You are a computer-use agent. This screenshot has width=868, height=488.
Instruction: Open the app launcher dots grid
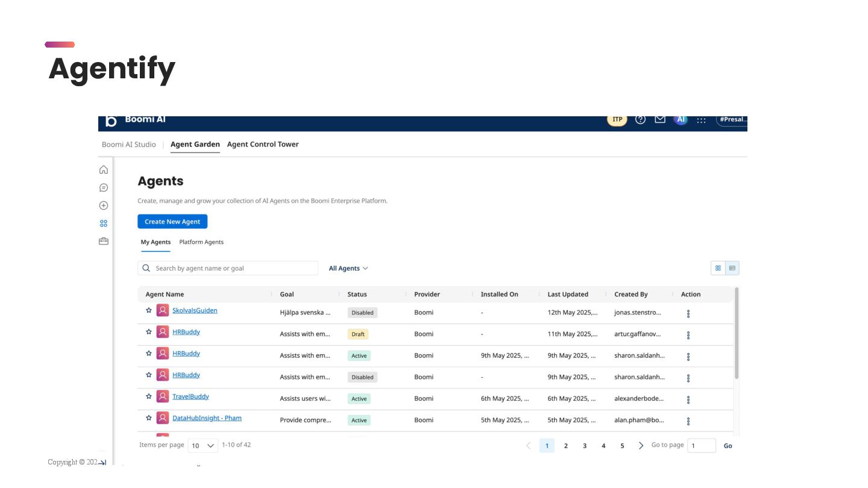pyautogui.click(x=701, y=120)
